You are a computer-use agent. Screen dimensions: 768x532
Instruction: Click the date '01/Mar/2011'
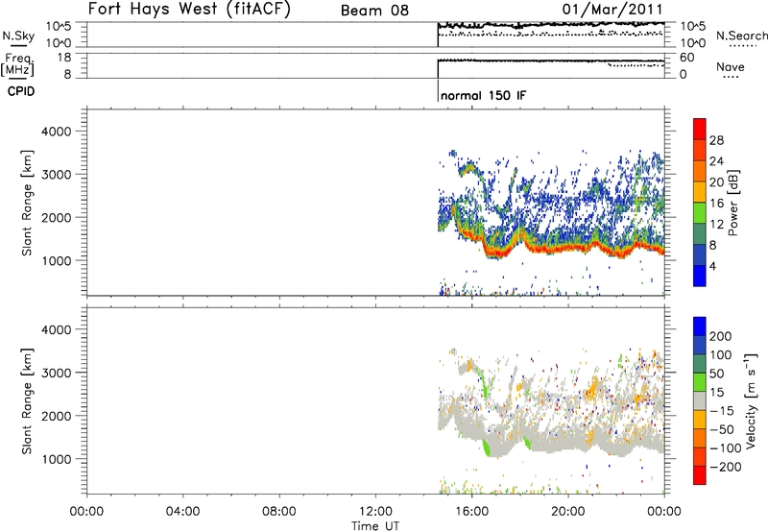612,10
